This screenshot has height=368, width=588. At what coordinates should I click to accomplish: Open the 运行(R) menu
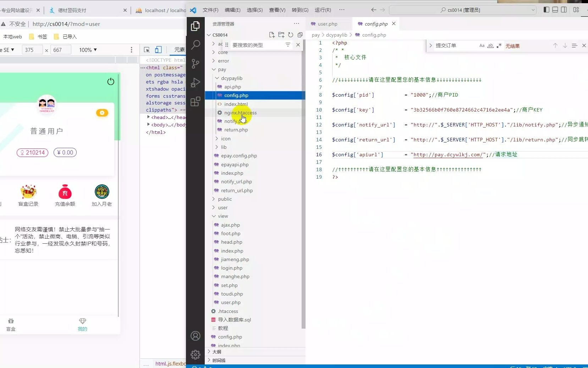[x=323, y=10]
